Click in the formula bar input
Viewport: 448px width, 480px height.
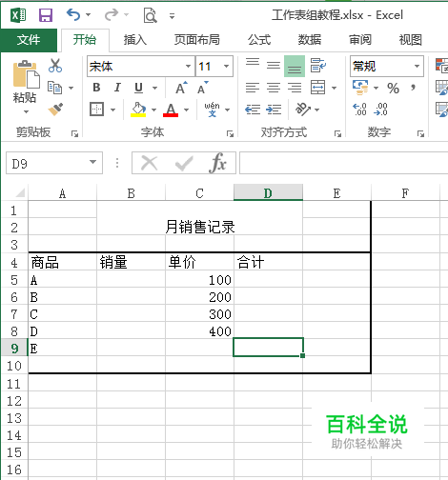pos(343,163)
